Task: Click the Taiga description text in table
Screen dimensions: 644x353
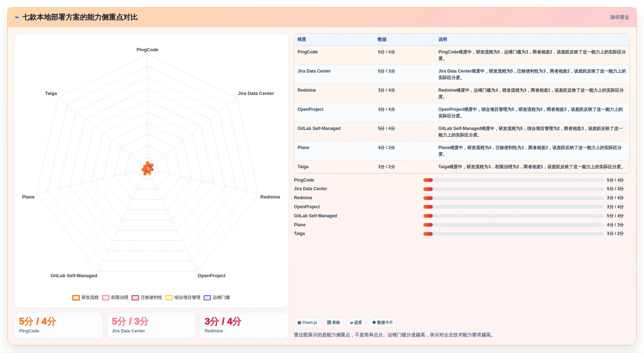Action: click(531, 167)
